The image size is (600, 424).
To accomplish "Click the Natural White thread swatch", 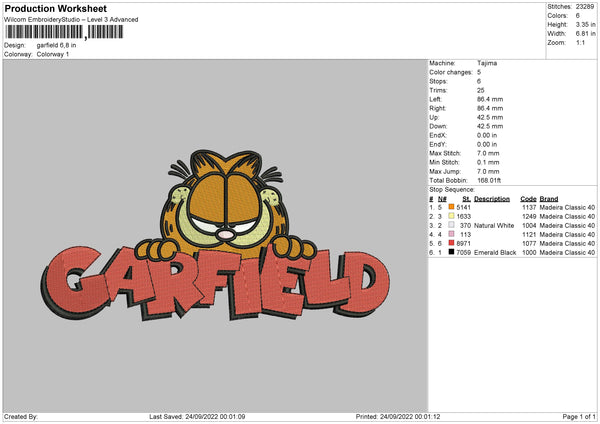I will pos(451,225).
